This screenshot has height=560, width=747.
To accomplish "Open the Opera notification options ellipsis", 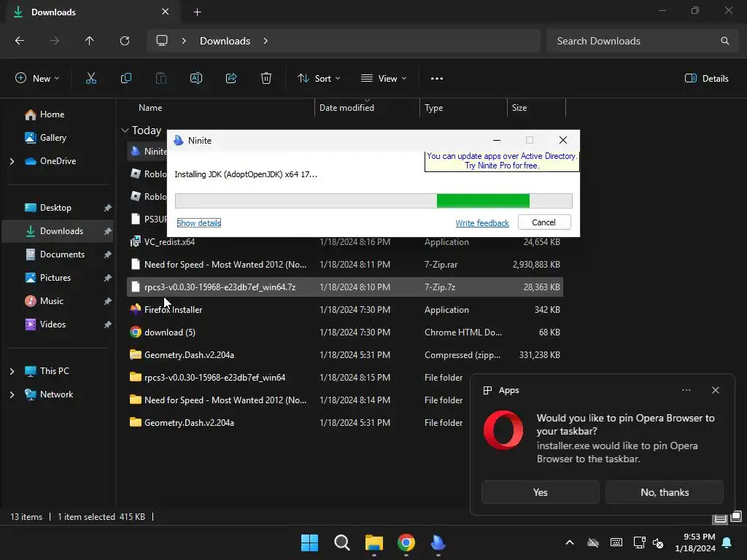I will pos(686,390).
